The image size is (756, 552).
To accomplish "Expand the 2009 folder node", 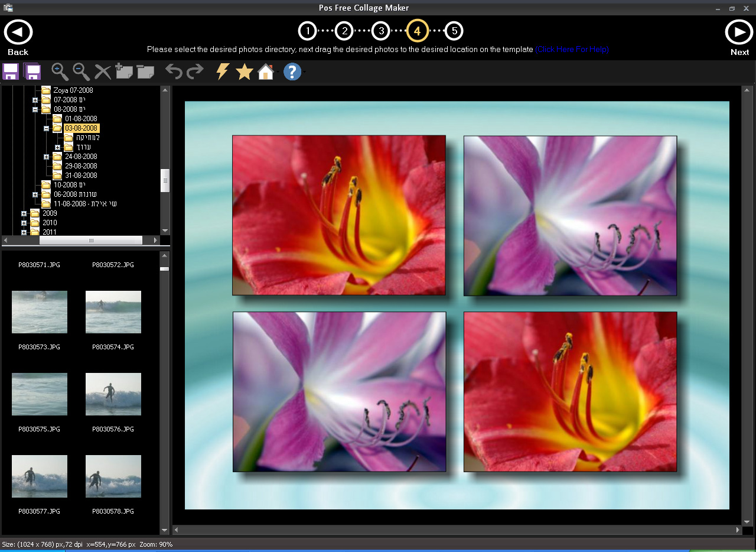I will tap(24, 213).
